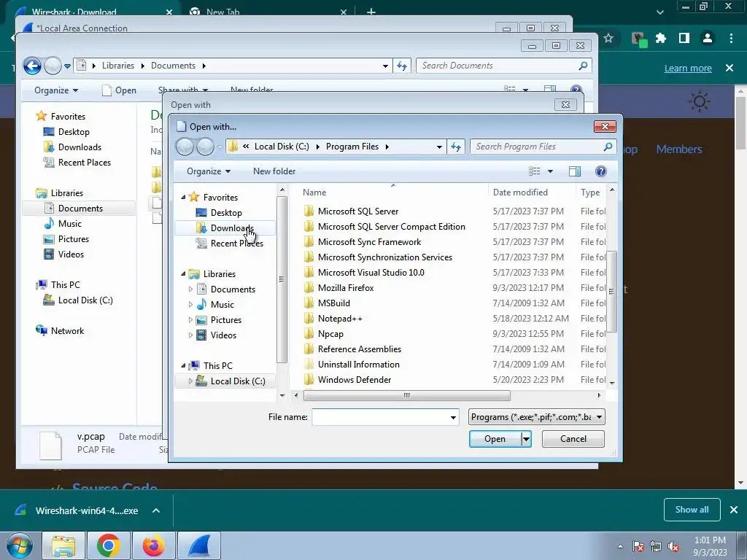747x560 pixels.
Task: Open the view options dropdown arrow in Open with dialog
Action: [x=550, y=171]
